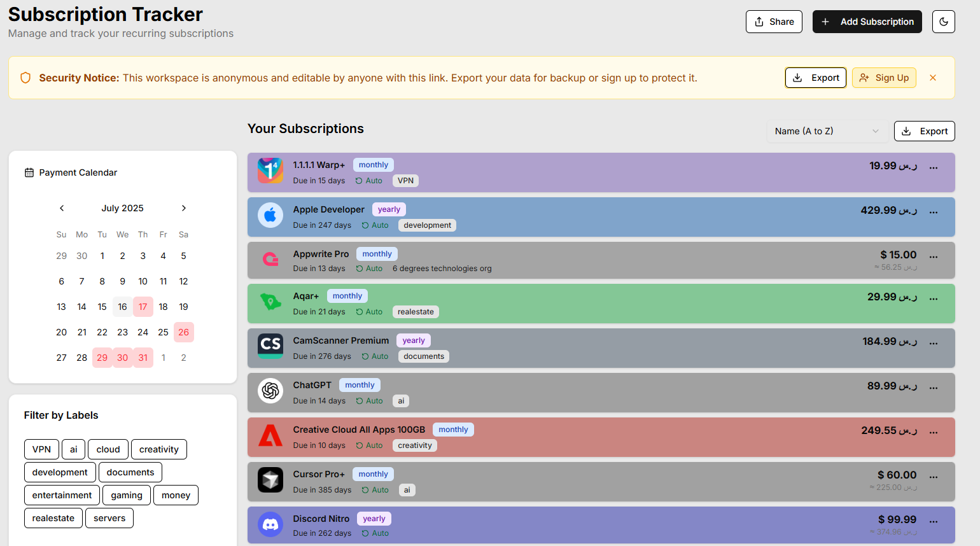Select the VPN filter label
The image size is (980, 546).
pyautogui.click(x=41, y=449)
